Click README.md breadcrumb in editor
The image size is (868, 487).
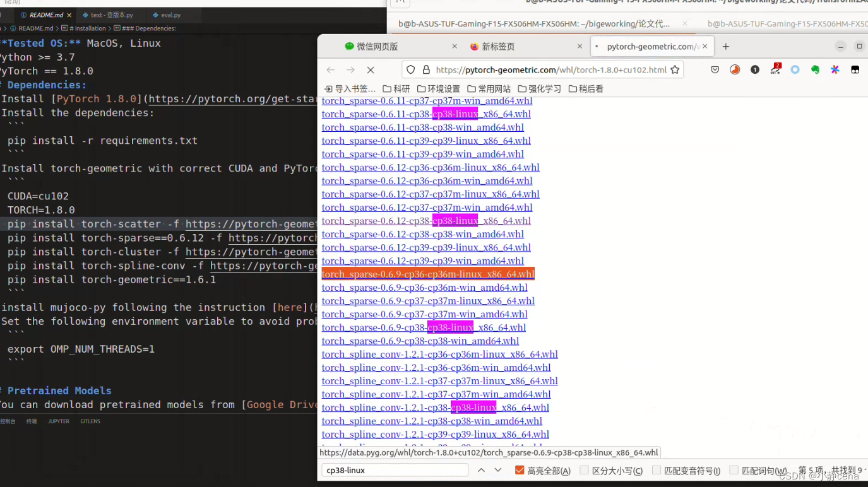click(x=32, y=28)
